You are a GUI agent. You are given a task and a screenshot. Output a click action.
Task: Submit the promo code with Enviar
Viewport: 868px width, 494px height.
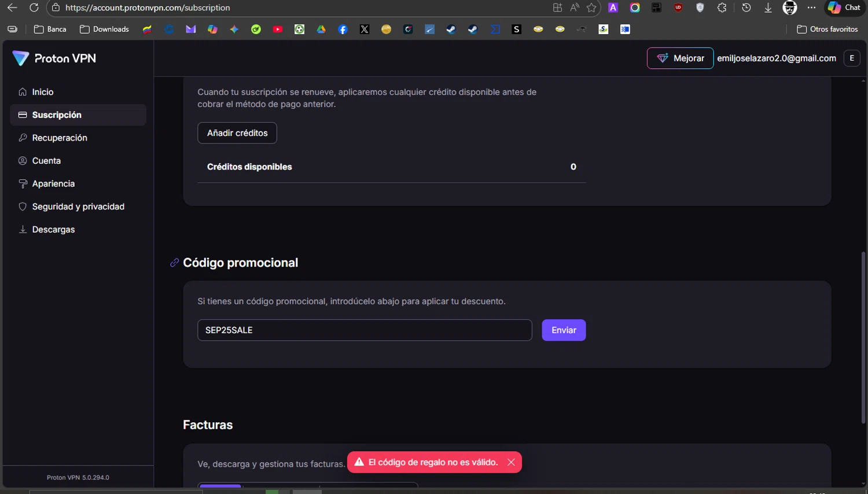pyautogui.click(x=564, y=330)
